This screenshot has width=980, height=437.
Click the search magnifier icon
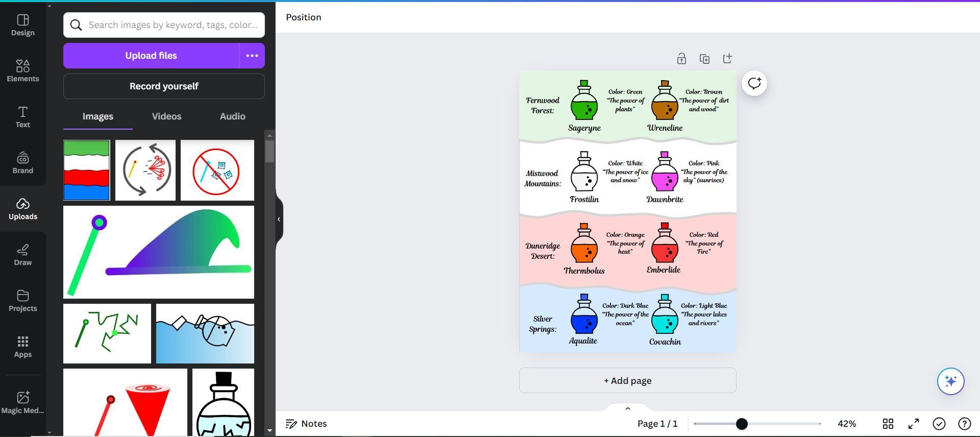(76, 25)
